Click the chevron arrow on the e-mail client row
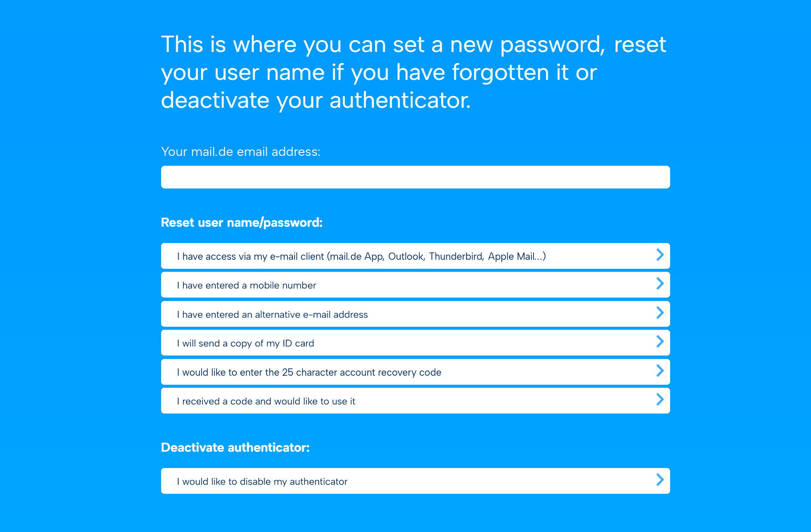The width and height of the screenshot is (811, 532). pyautogui.click(x=660, y=255)
